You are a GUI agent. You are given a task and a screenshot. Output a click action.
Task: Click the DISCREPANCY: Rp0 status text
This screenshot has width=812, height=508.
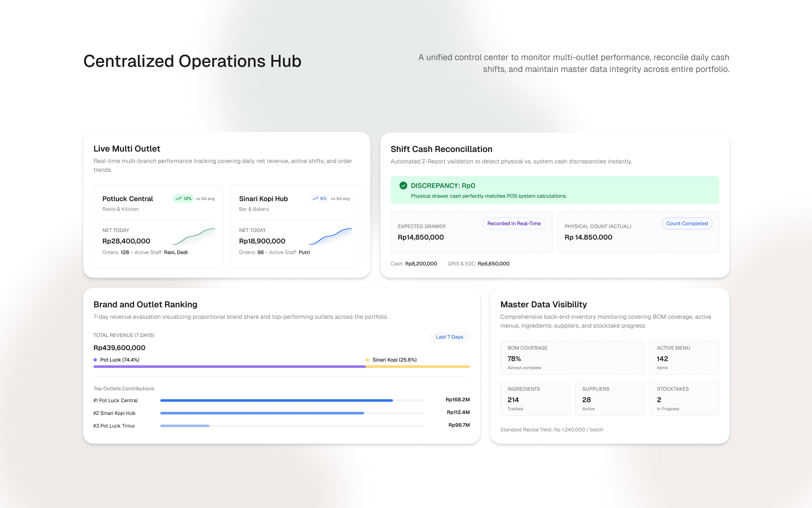[x=443, y=185]
